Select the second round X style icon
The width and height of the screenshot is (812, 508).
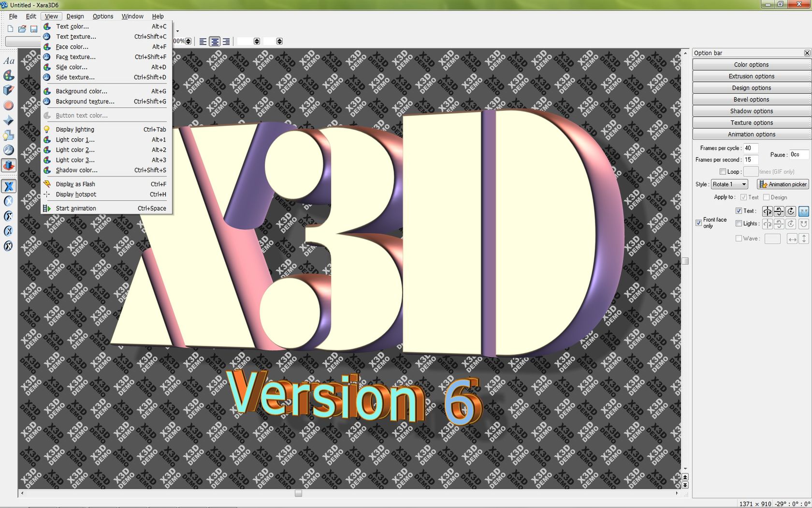[x=9, y=201]
